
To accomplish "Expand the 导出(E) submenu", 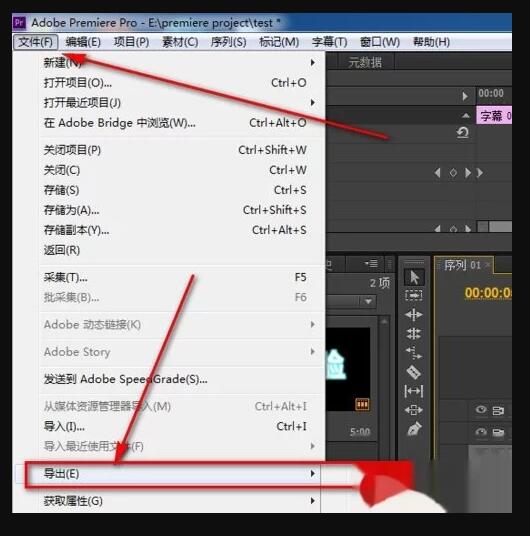I will (313, 473).
